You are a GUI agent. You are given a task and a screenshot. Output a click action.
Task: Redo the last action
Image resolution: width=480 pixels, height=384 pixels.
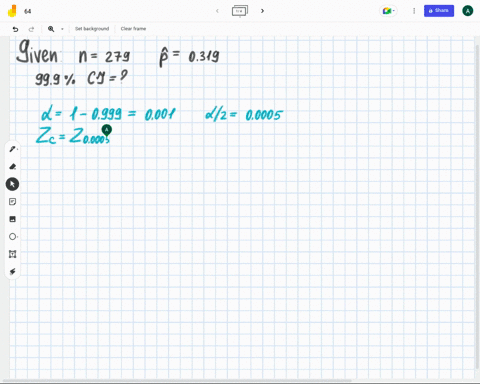click(31, 29)
